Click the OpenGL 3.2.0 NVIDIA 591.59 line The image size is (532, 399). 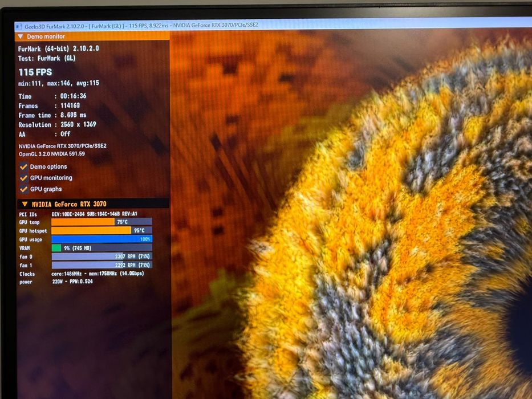tap(51, 154)
